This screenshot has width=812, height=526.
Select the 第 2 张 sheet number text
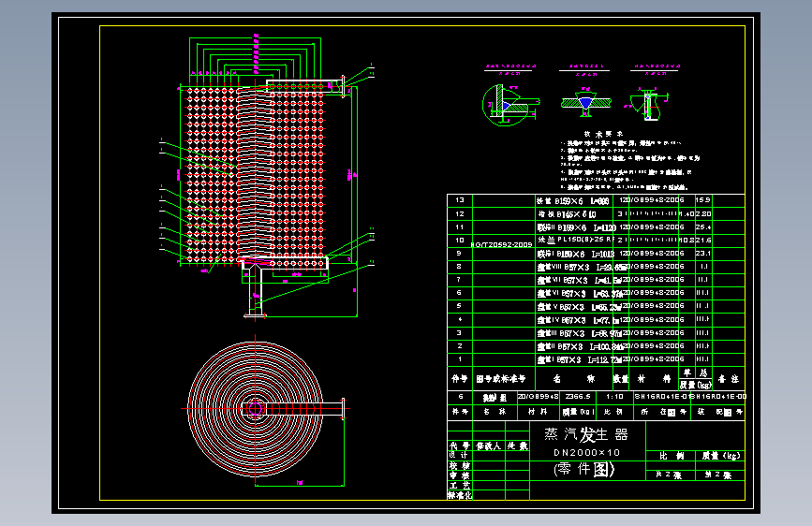point(718,475)
